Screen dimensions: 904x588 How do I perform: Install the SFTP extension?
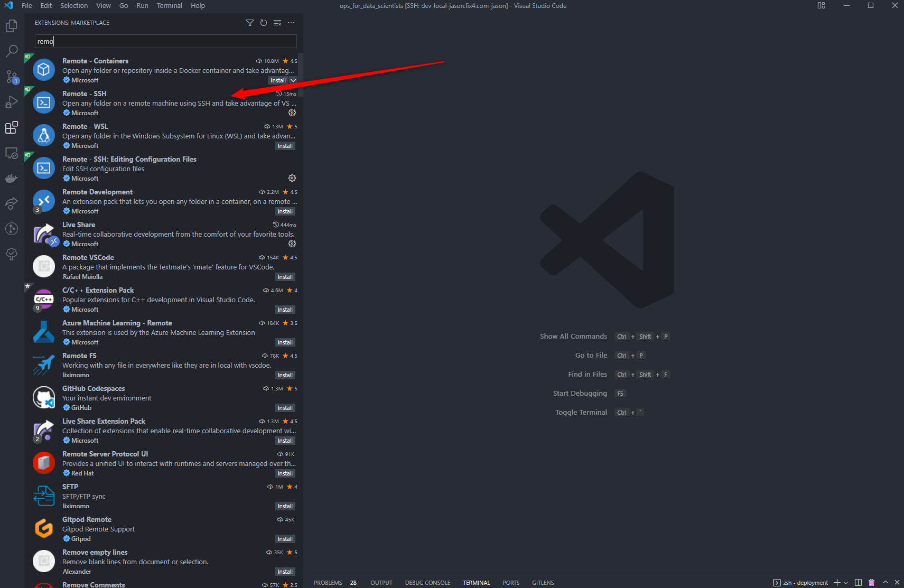click(x=285, y=506)
